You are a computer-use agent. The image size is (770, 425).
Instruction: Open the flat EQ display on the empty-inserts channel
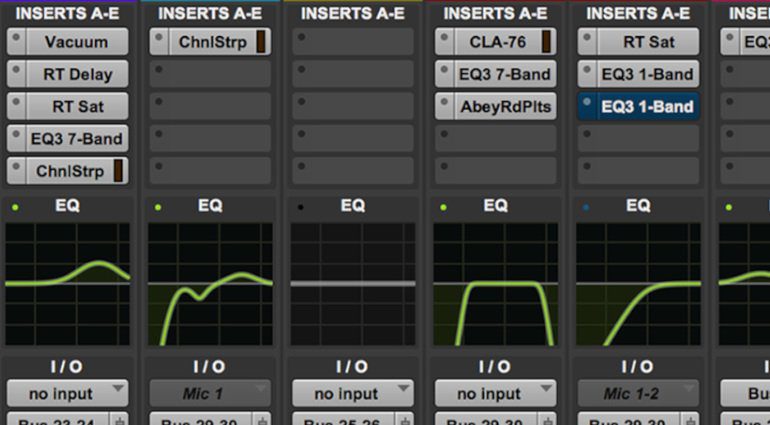pos(353,284)
